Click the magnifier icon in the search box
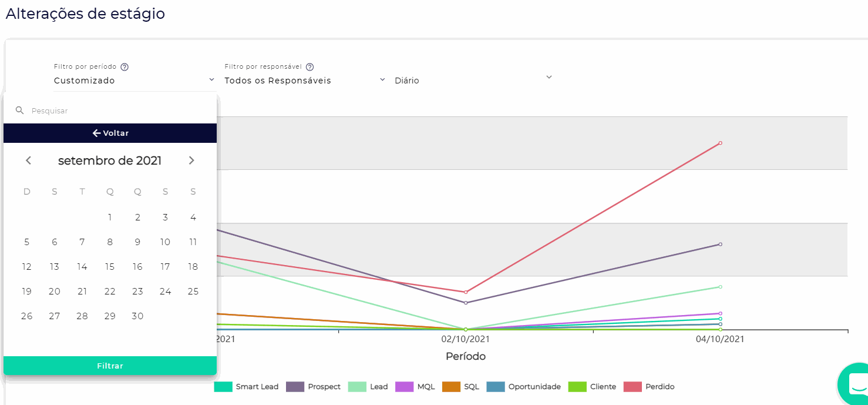The width and height of the screenshot is (868, 405). (x=19, y=111)
